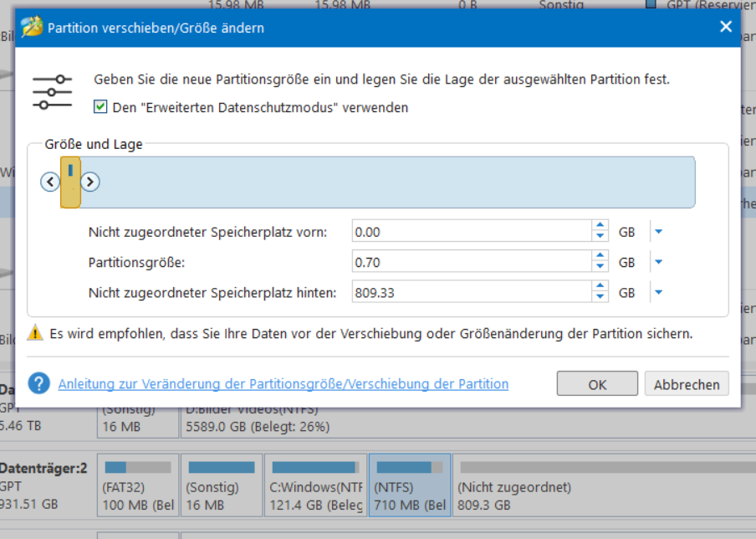Increase Speicherplatz vorn with up stepper
Screen dimensions: 756x539
pyautogui.click(x=600, y=226)
